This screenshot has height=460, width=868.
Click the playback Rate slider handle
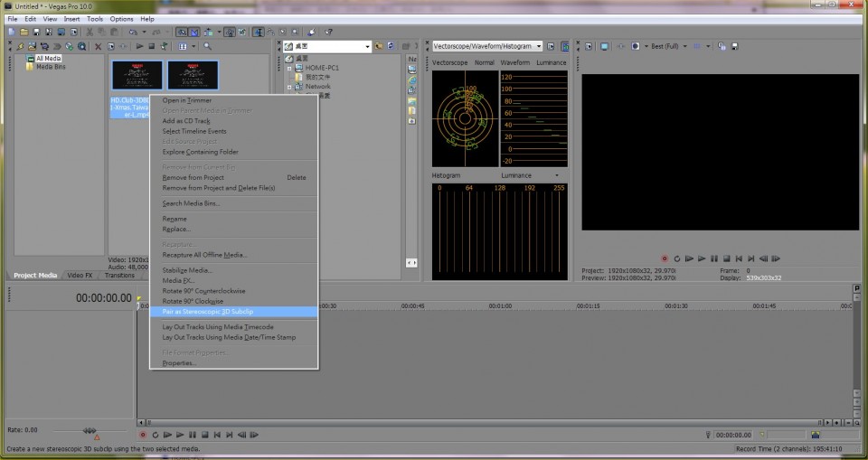coord(90,430)
